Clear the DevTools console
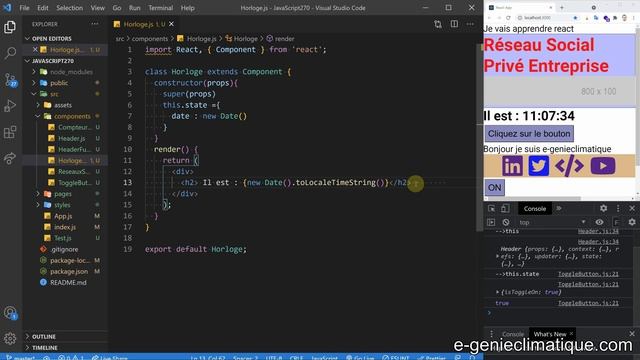640x360 pixels. click(x=506, y=222)
